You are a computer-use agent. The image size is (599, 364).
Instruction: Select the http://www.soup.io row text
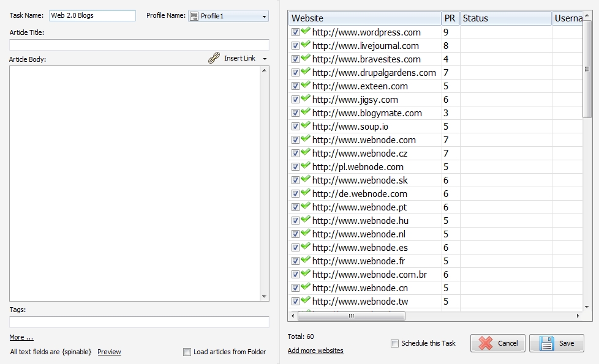coord(350,127)
